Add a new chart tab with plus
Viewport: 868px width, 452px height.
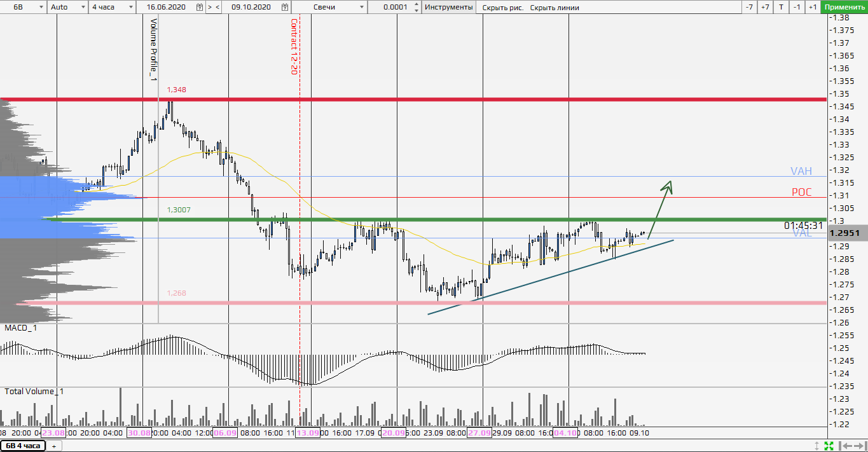click(x=53, y=446)
